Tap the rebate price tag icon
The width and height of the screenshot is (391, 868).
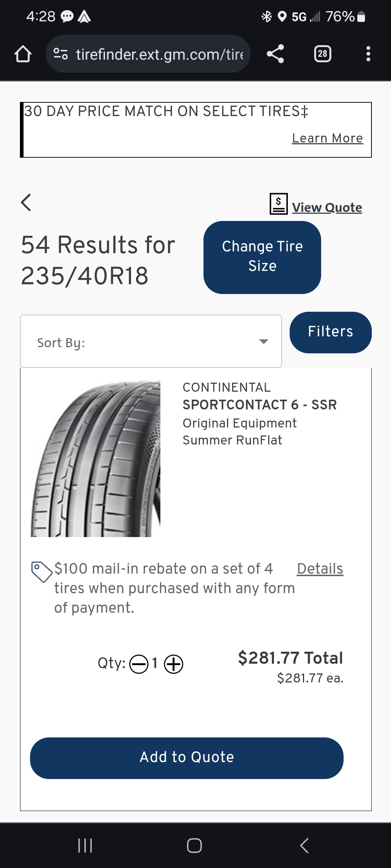point(42,571)
